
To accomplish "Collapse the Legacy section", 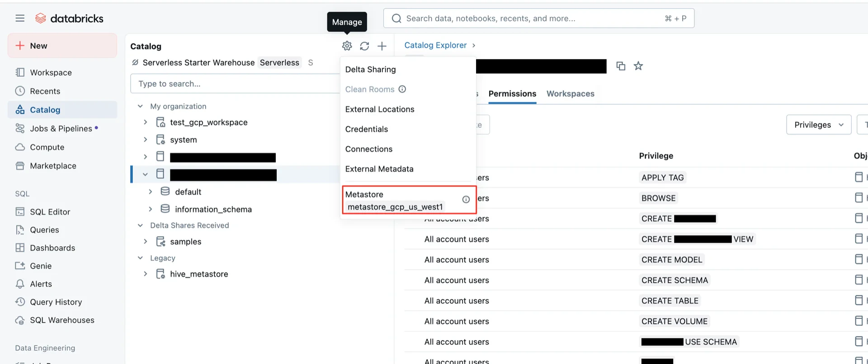I will click(x=140, y=258).
